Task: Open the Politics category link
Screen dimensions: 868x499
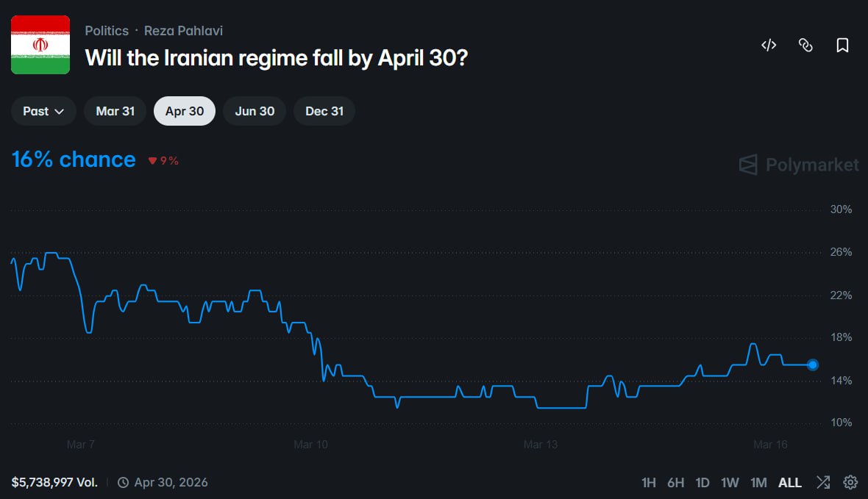Action: click(107, 31)
